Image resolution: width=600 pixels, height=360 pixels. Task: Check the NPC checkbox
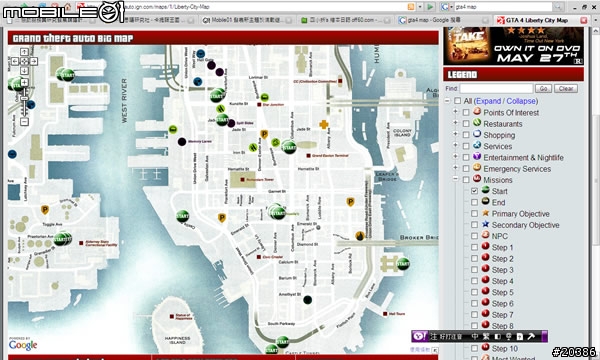474,236
